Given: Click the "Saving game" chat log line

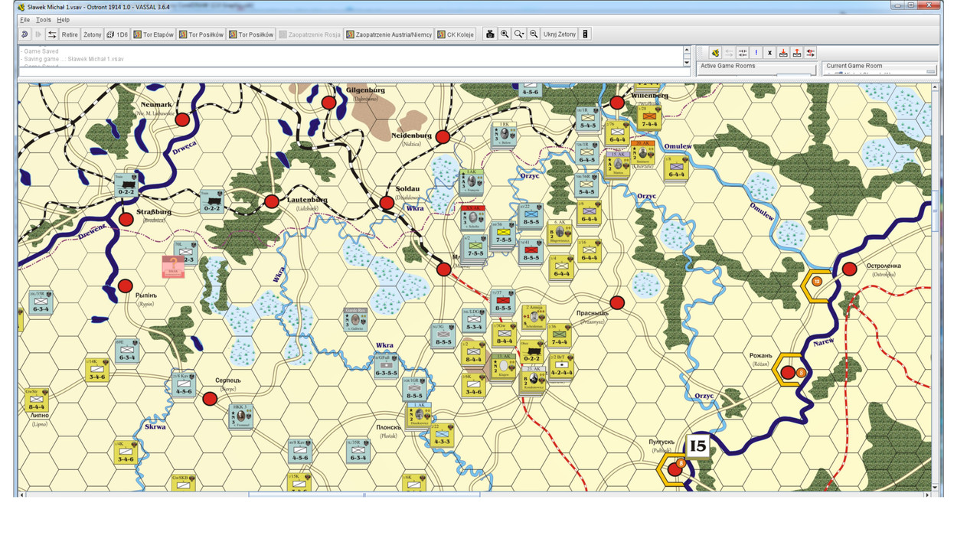Looking at the screenshot, I should click(73, 59).
